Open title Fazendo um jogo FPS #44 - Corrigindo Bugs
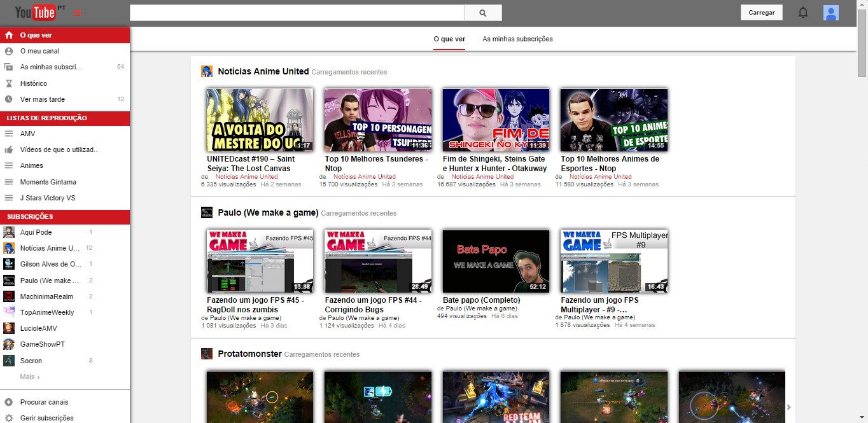The width and height of the screenshot is (868, 423). click(373, 305)
